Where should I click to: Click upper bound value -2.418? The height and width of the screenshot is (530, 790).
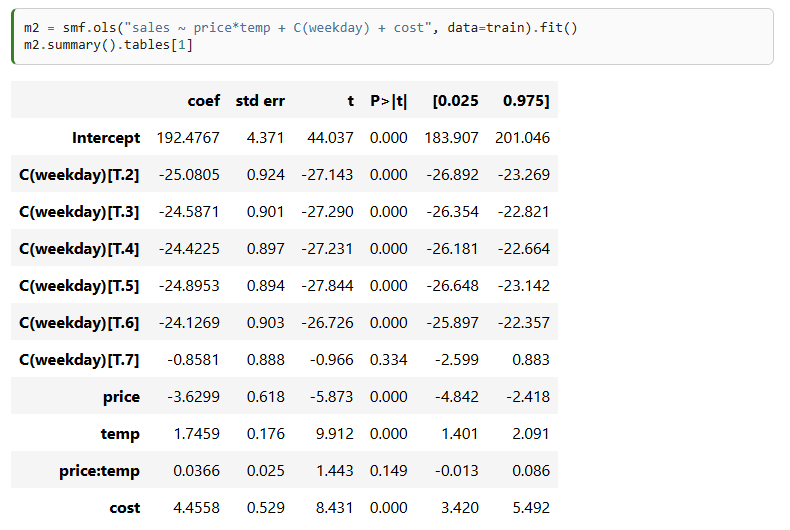click(x=528, y=397)
